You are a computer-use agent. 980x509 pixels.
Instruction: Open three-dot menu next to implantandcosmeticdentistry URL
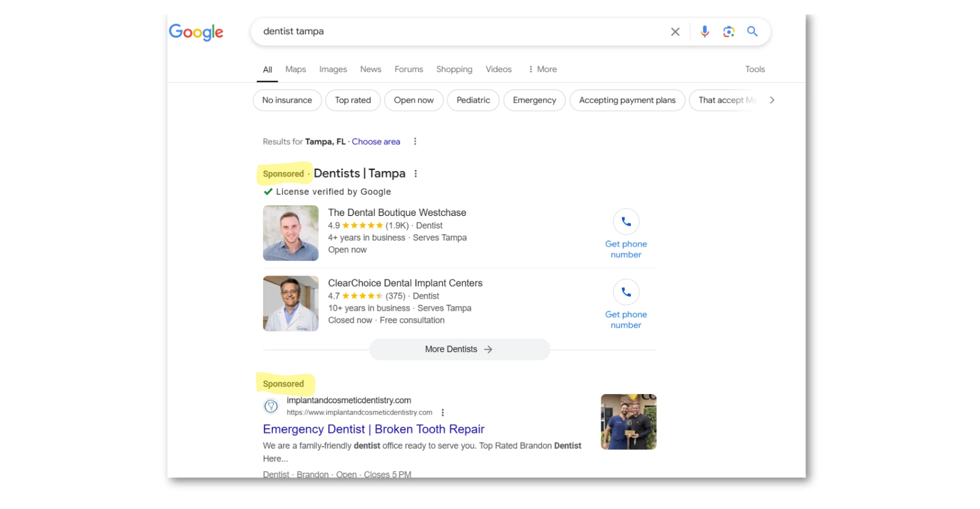coord(443,413)
